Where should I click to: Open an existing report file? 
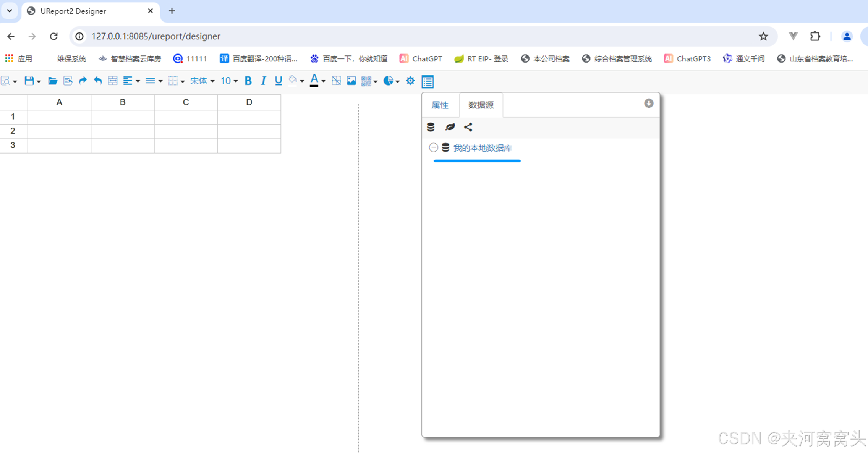pos(52,81)
